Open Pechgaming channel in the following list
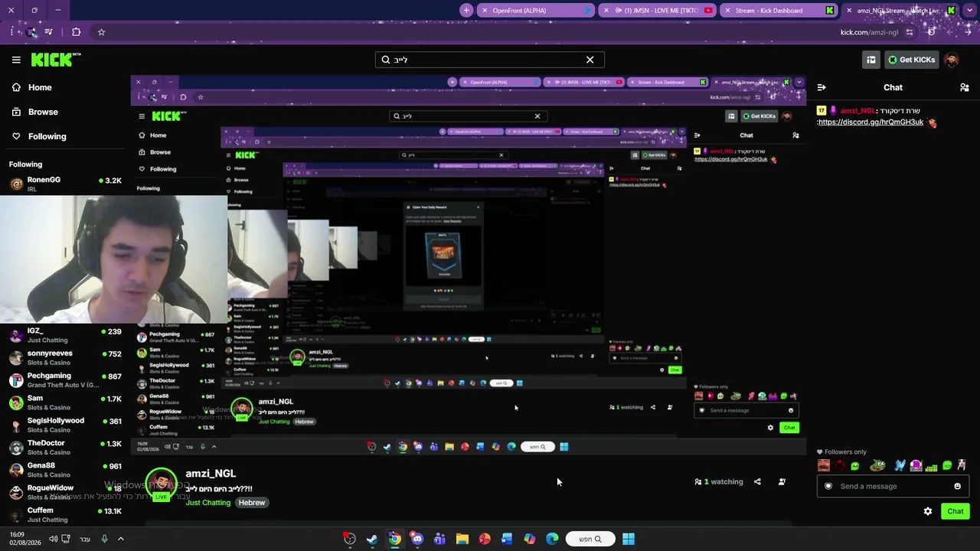This screenshot has width=980, height=551. [64, 380]
